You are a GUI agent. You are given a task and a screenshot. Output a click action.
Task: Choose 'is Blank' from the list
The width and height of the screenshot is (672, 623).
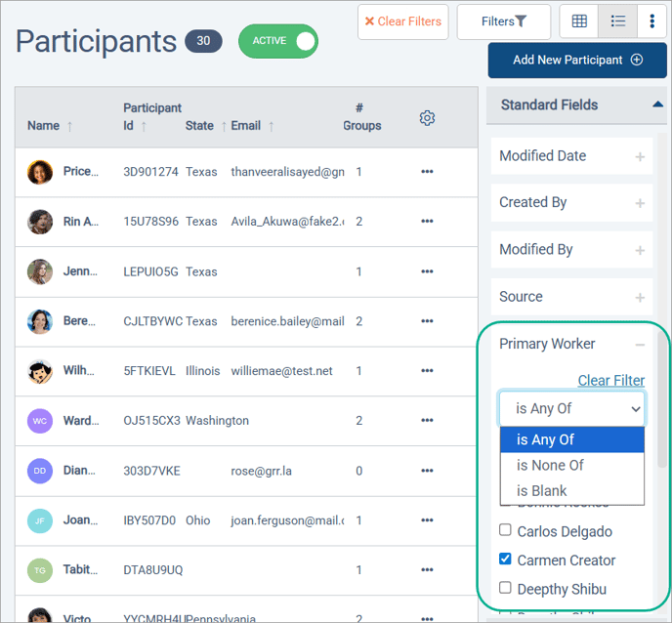point(541,491)
